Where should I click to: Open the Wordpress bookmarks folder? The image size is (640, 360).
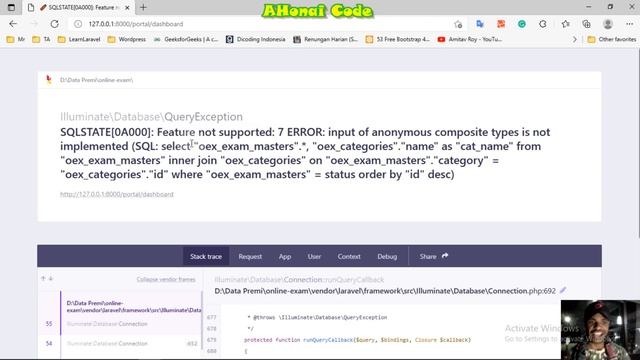click(127, 39)
